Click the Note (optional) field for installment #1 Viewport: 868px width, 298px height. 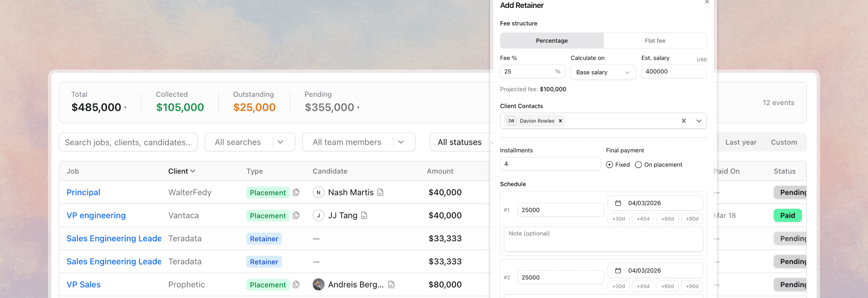(603, 239)
